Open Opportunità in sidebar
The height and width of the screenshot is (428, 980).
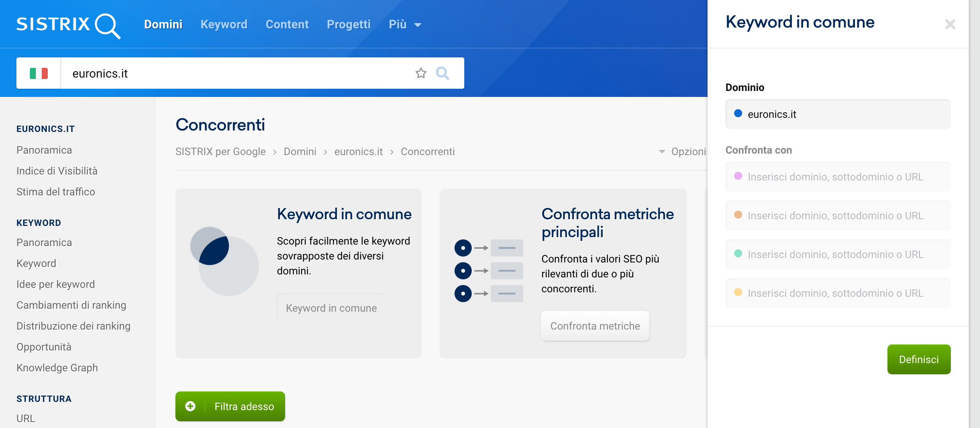point(44,347)
